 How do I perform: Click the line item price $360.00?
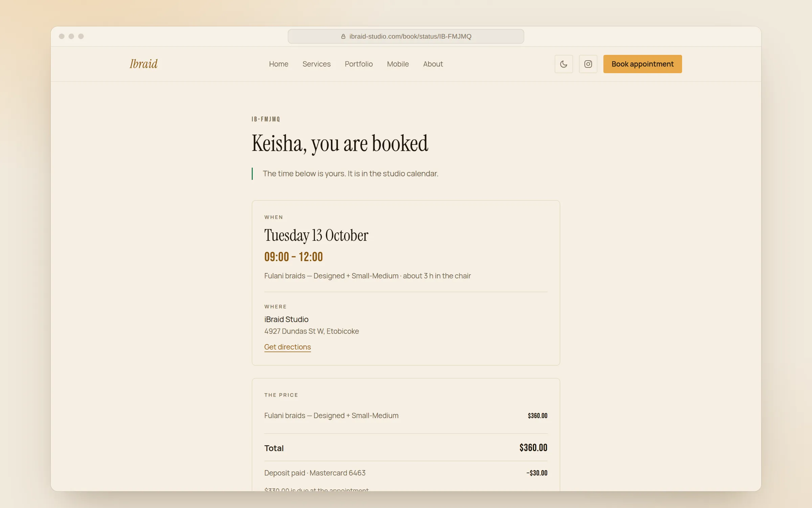pyautogui.click(x=537, y=416)
